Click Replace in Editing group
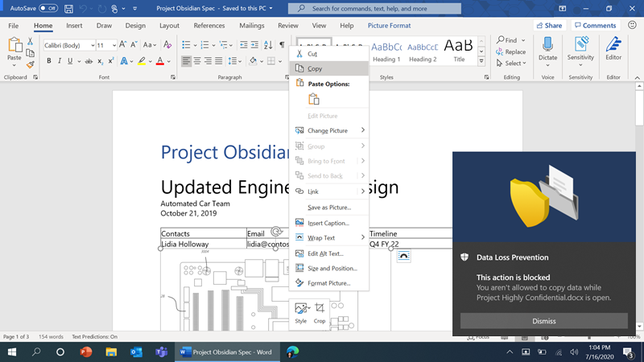 pos(510,51)
